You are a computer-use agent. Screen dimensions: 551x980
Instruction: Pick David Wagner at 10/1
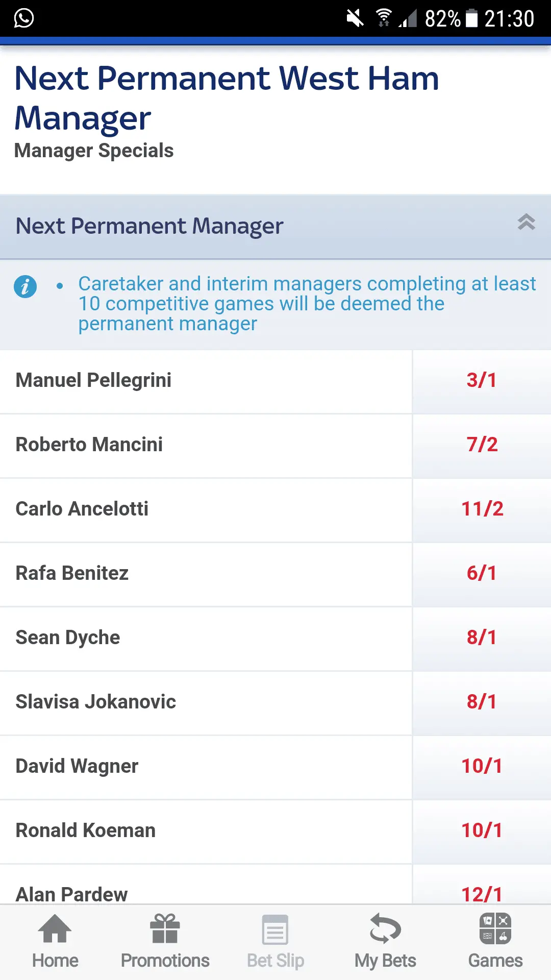(x=482, y=767)
